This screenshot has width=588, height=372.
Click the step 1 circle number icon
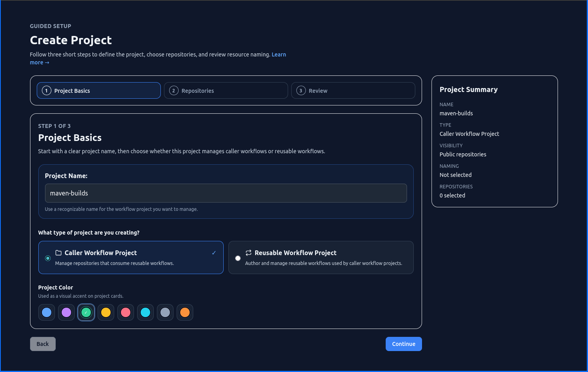47,90
